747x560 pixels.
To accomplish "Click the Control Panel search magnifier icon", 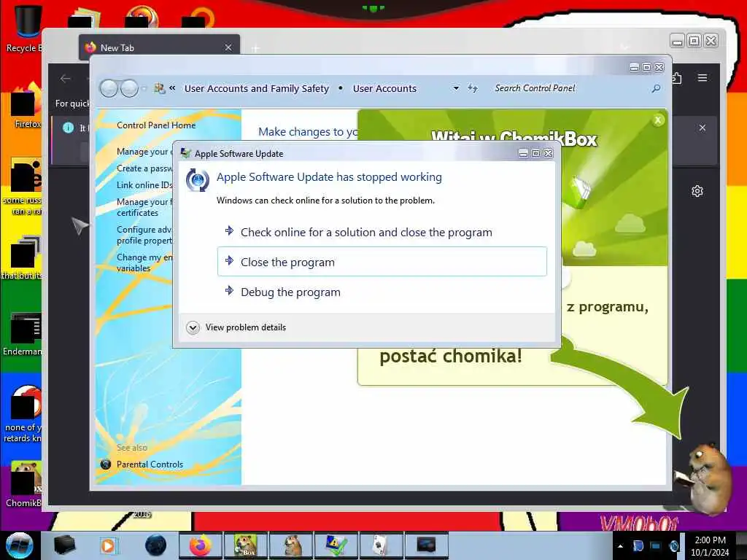I will (x=656, y=88).
